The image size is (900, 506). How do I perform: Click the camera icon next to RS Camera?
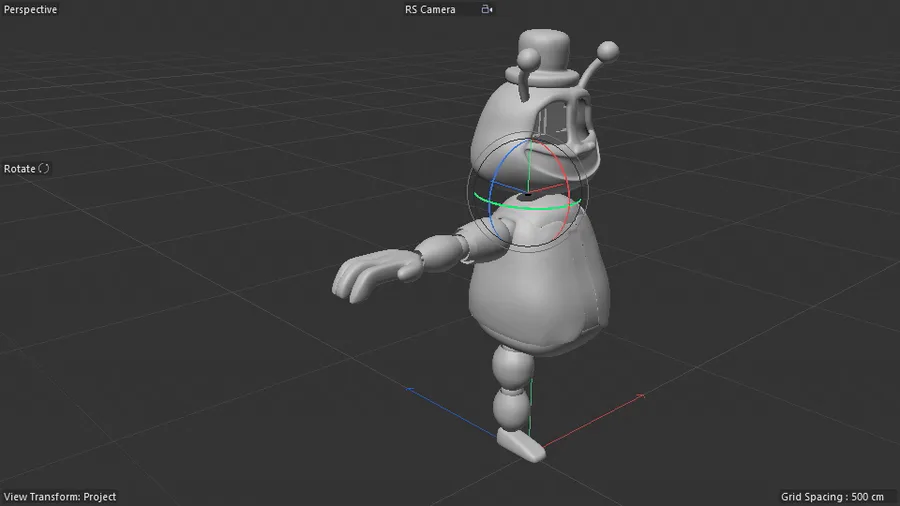(x=487, y=9)
